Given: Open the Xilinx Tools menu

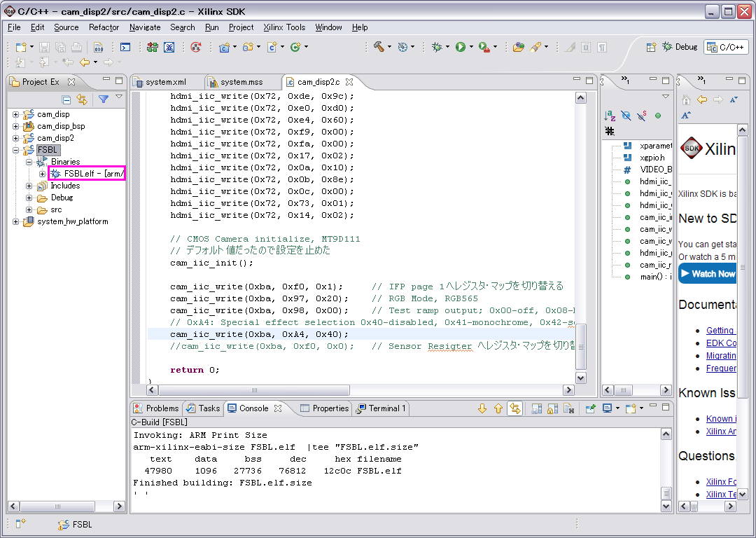Looking at the screenshot, I should (x=284, y=27).
